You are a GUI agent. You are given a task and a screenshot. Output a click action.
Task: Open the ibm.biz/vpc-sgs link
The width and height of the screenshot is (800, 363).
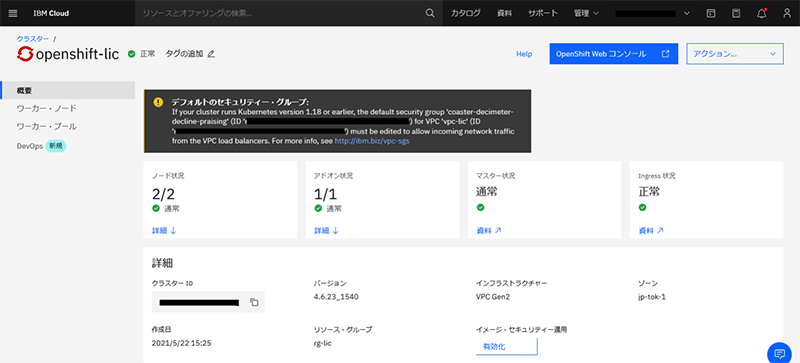click(371, 141)
